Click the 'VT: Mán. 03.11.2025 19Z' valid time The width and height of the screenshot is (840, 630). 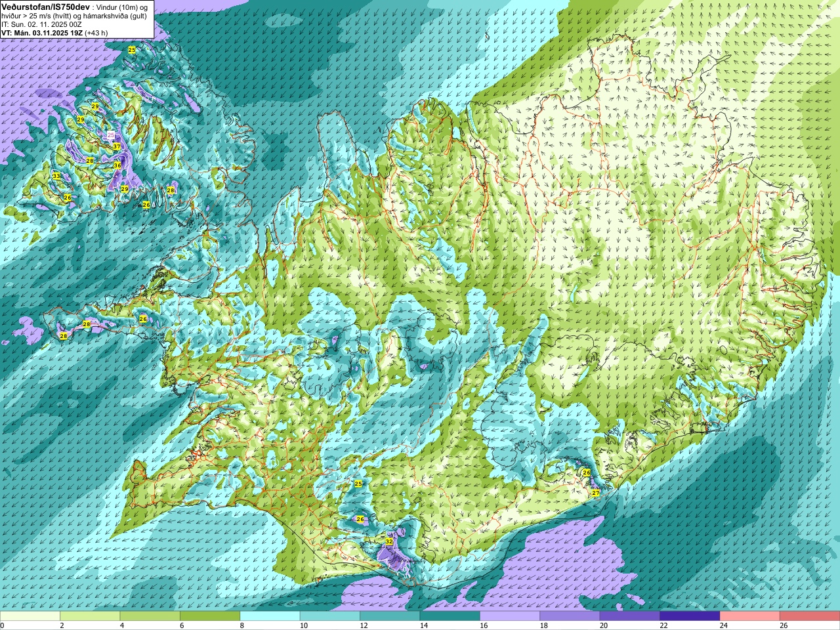pos(41,33)
